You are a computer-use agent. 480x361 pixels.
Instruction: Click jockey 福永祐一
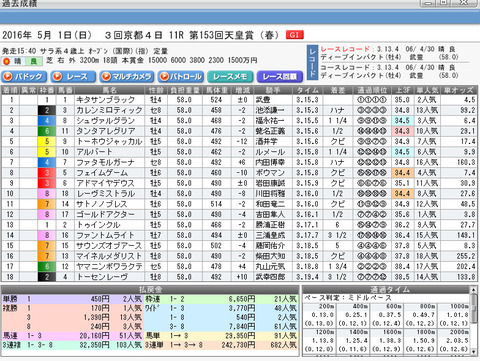270,120
